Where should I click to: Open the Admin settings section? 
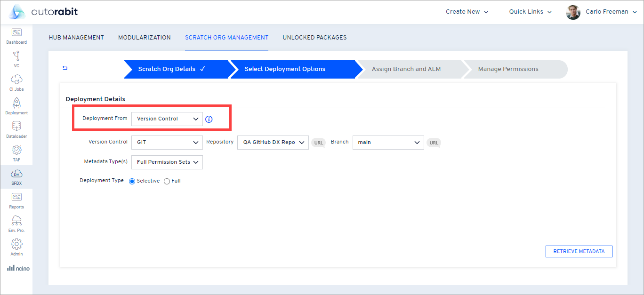(16, 247)
